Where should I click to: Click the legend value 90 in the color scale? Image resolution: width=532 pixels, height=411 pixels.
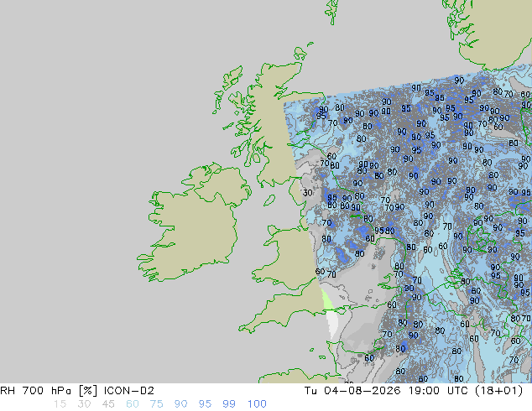coord(180,404)
